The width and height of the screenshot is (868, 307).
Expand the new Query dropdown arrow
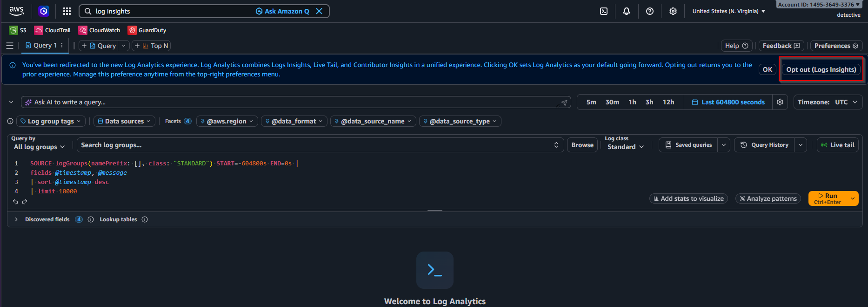pos(124,46)
